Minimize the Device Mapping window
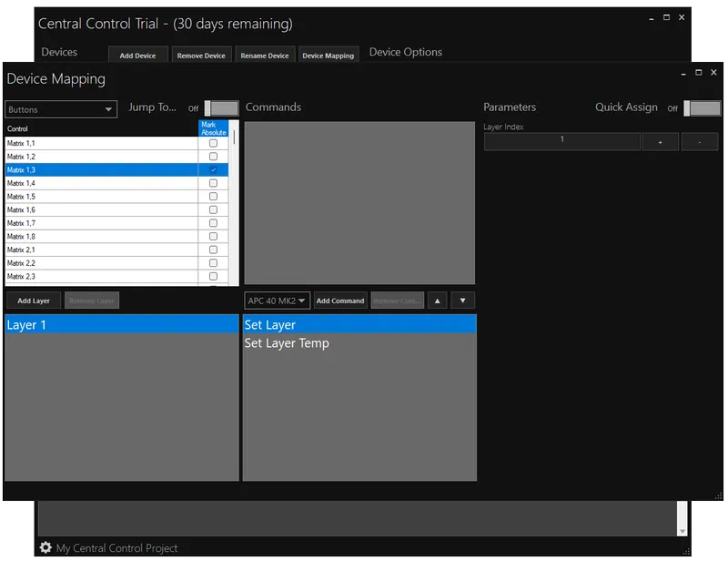This screenshot has height=561, width=728. pos(683,74)
